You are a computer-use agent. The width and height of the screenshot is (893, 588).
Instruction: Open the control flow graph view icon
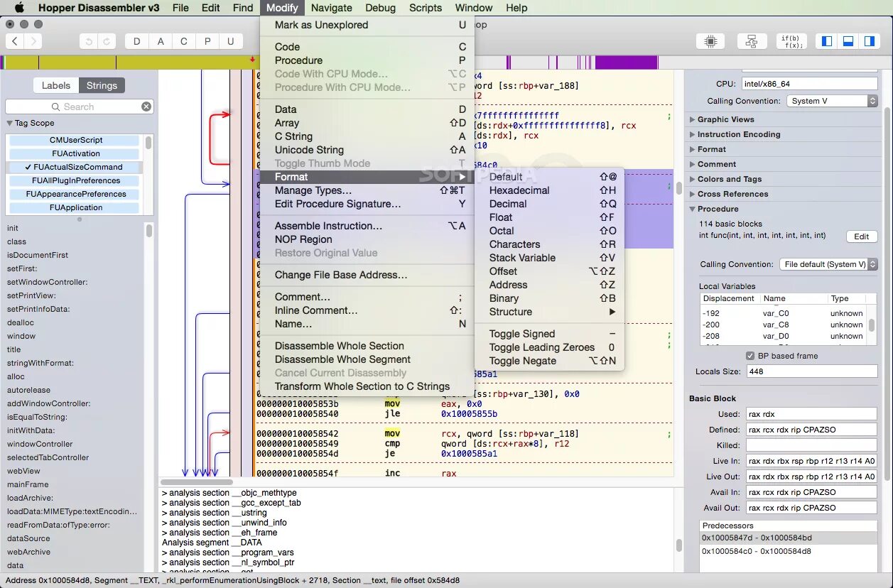tap(752, 41)
